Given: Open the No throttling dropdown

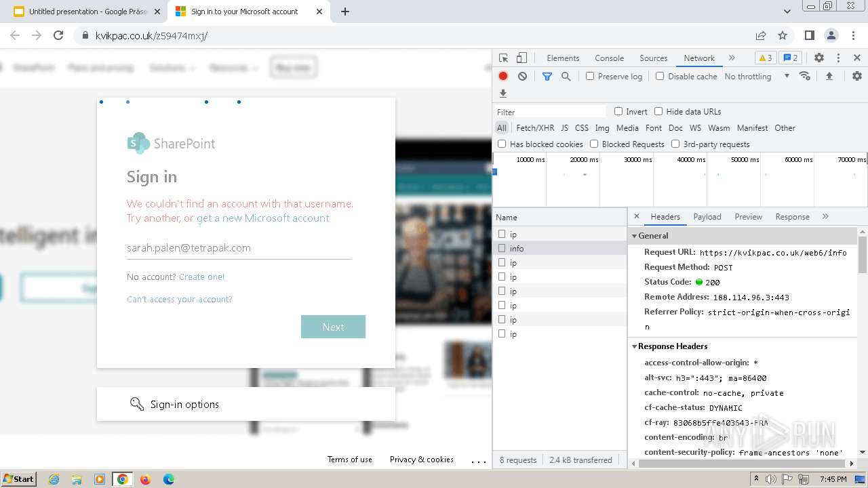Looking at the screenshot, I should [x=757, y=76].
